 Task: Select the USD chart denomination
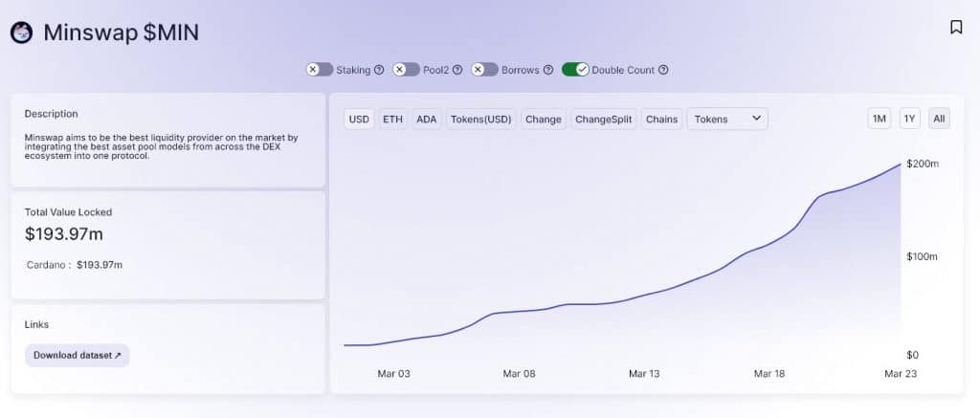click(x=359, y=119)
